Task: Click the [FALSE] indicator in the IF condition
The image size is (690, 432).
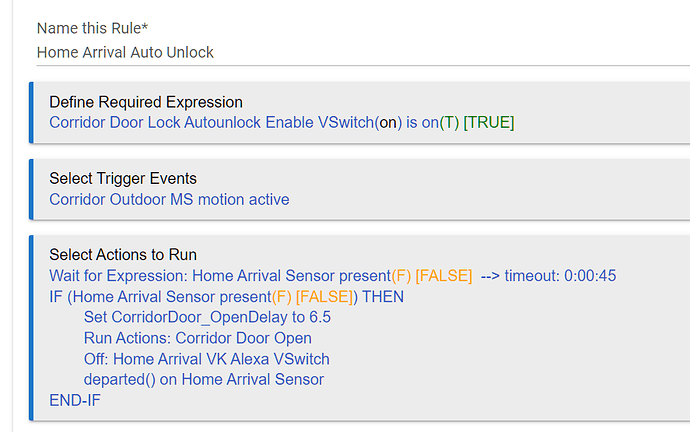Action: click(324, 297)
